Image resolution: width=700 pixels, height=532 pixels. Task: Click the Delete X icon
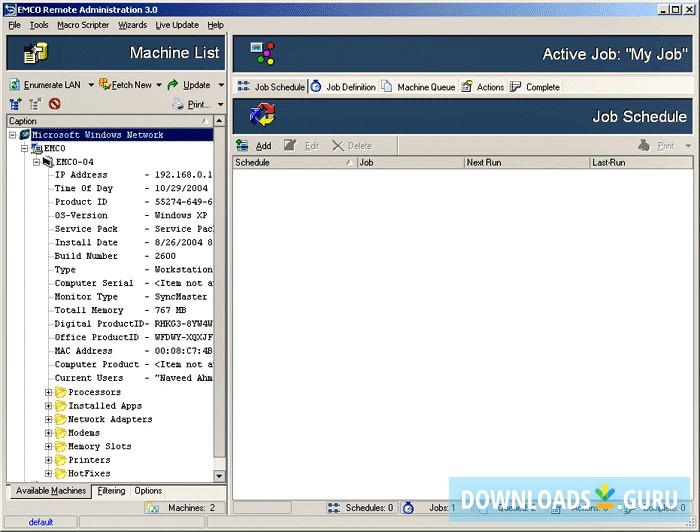tap(338, 145)
